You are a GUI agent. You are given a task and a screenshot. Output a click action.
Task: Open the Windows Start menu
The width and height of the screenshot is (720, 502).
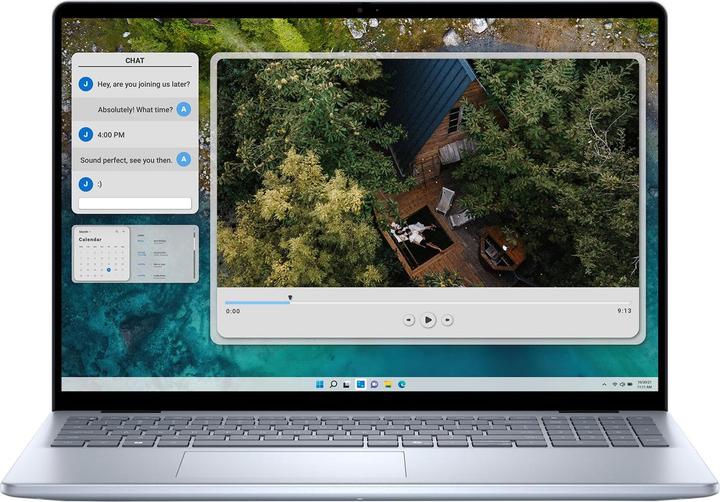tap(319, 384)
